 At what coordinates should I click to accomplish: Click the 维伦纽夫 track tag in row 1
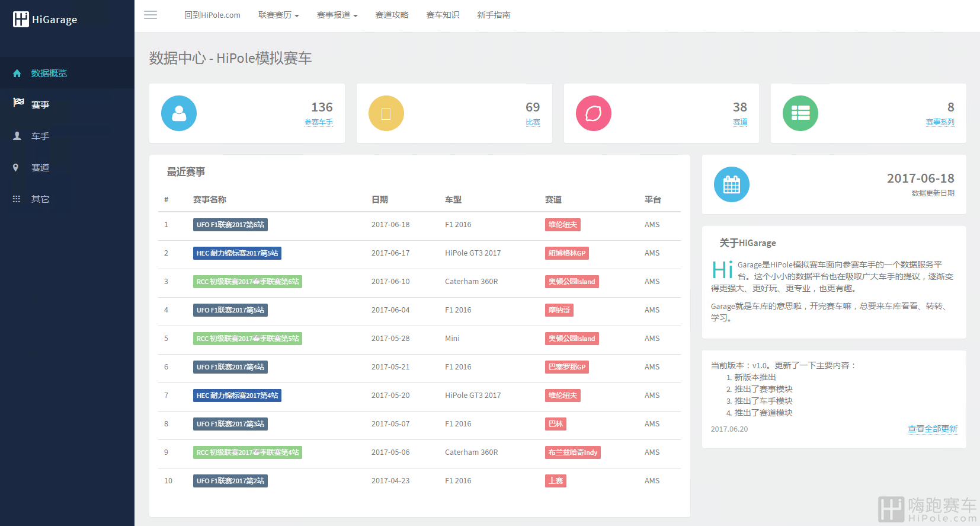(x=563, y=225)
